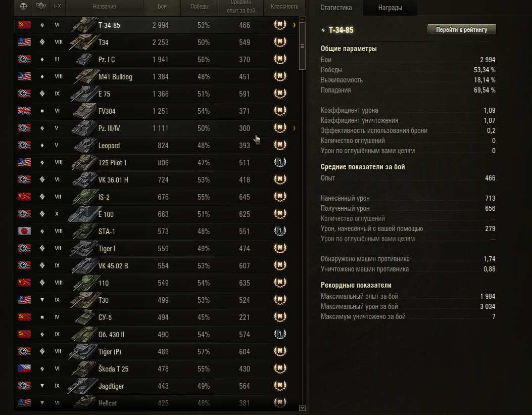Select the E 100 row
Viewport: 532px width, 415px height.
coord(157,214)
